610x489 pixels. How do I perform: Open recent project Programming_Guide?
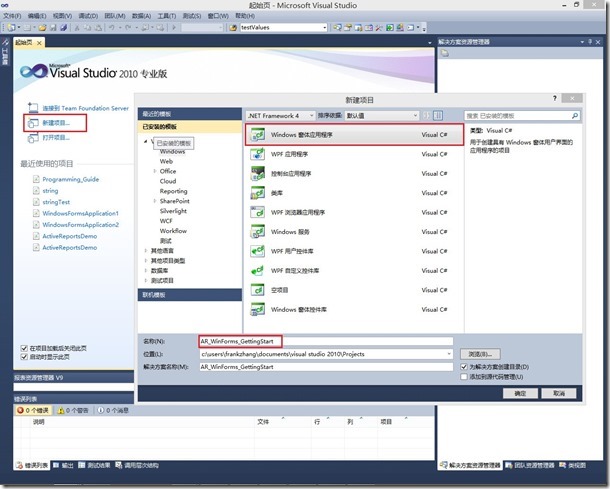point(71,179)
